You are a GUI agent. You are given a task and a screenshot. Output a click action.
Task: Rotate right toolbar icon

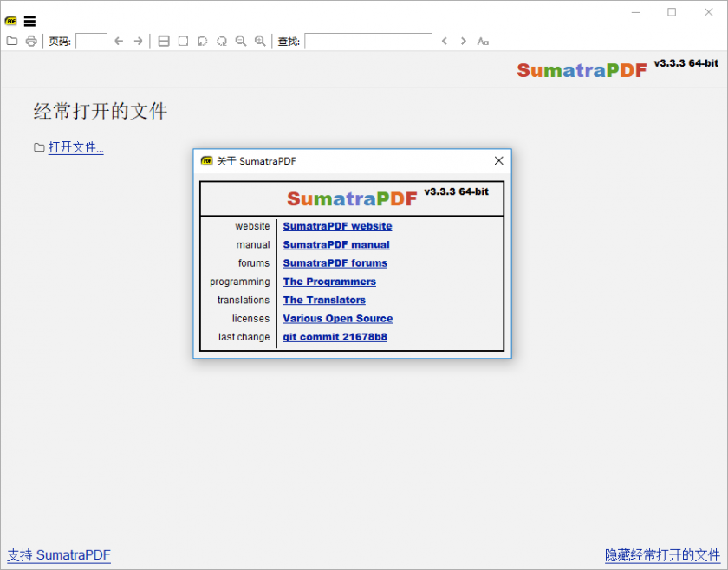pos(222,41)
